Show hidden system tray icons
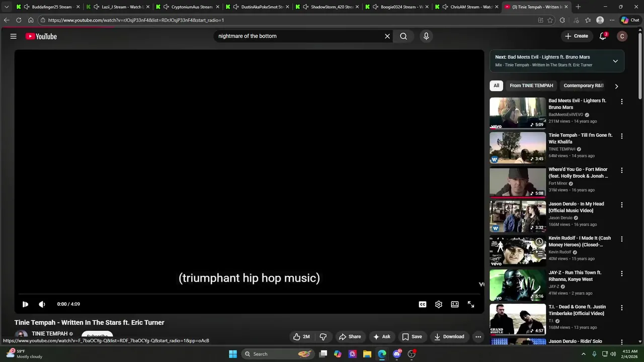The width and height of the screenshot is (644, 362). point(584,354)
